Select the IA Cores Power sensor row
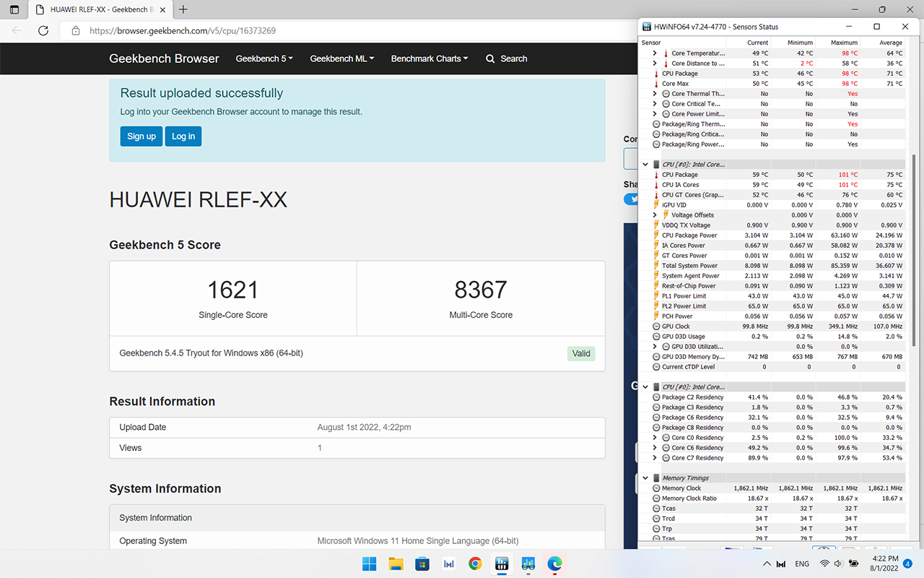Viewport: 924px width, 578px height. pos(772,246)
